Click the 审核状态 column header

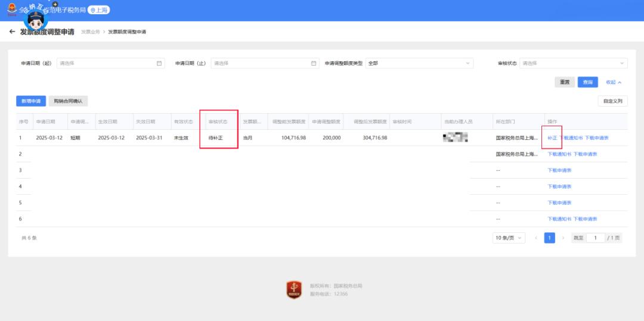click(x=218, y=121)
